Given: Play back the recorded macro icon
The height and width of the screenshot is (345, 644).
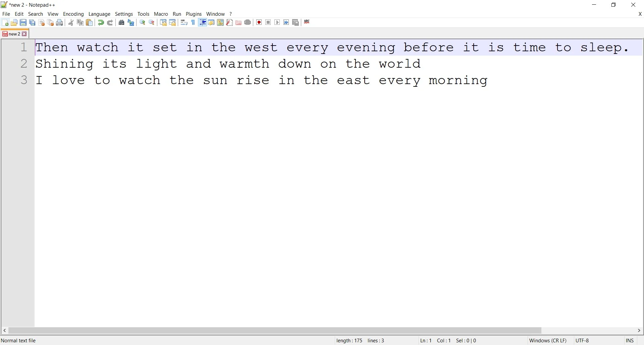Looking at the screenshot, I should click(x=277, y=22).
